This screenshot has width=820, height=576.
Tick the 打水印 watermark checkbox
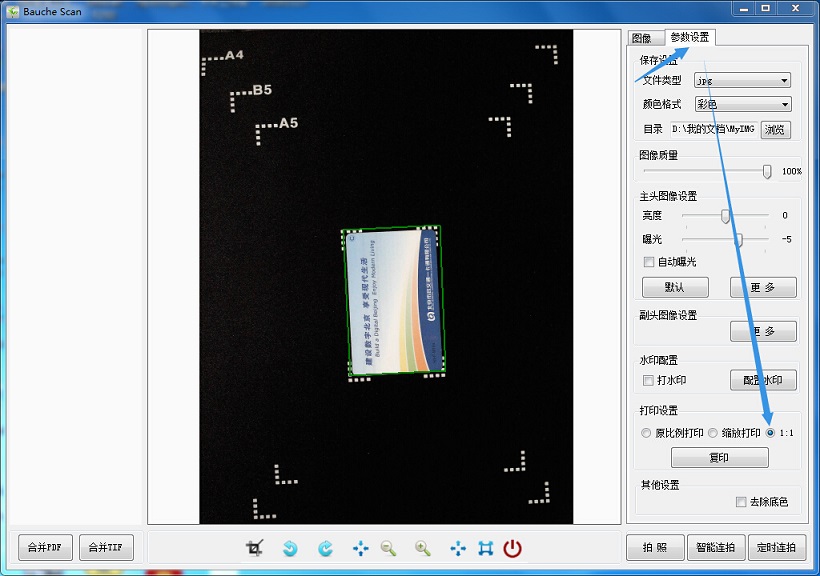(x=649, y=381)
